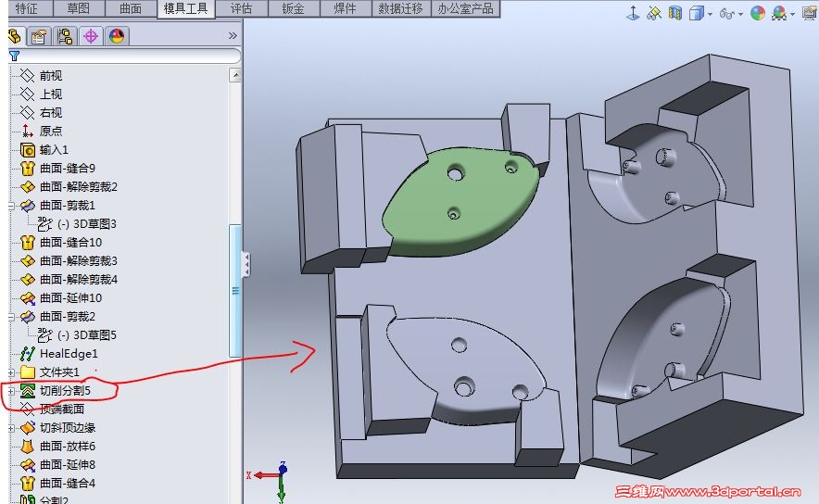
Task: Click the apply scene icon
Action: (x=779, y=13)
